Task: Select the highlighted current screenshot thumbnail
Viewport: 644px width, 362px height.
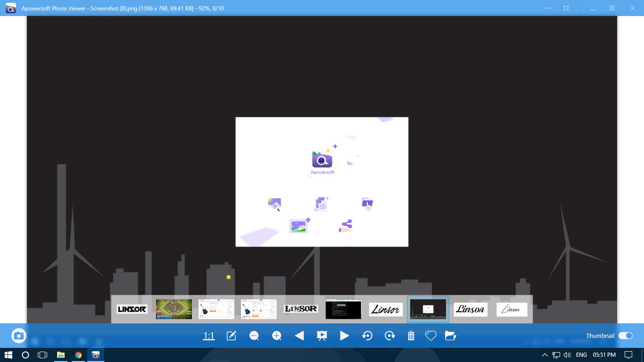Action: 428,309
